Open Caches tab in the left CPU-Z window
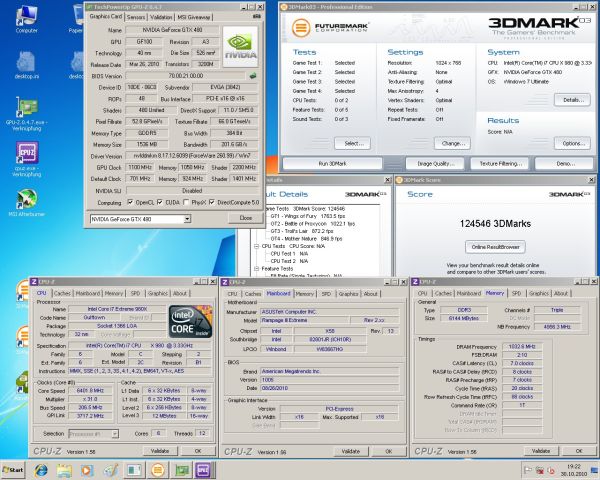The width and height of the screenshot is (600, 480). [x=62, y=293]
